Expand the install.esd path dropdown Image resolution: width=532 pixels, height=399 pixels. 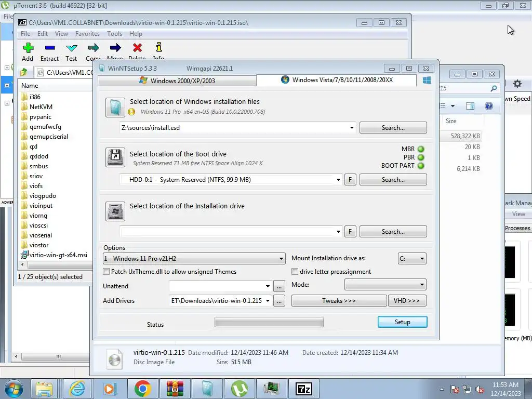tap(352, 128)
